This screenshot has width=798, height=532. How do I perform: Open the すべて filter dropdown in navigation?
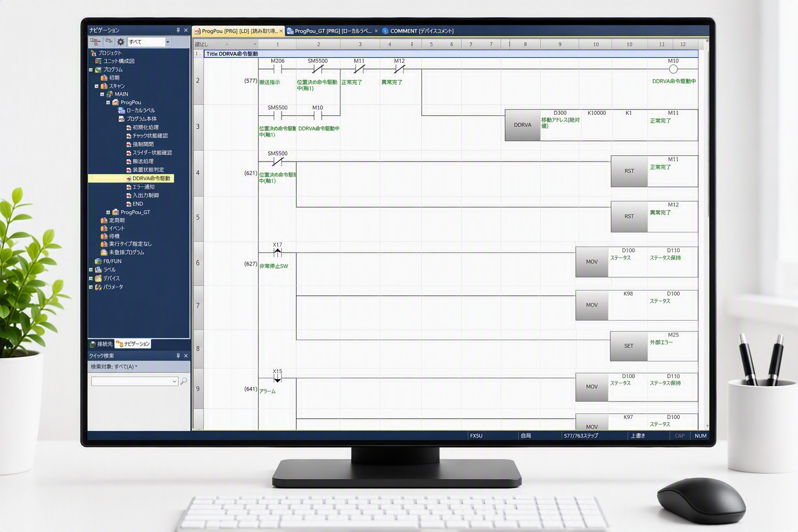pos(168,42)
